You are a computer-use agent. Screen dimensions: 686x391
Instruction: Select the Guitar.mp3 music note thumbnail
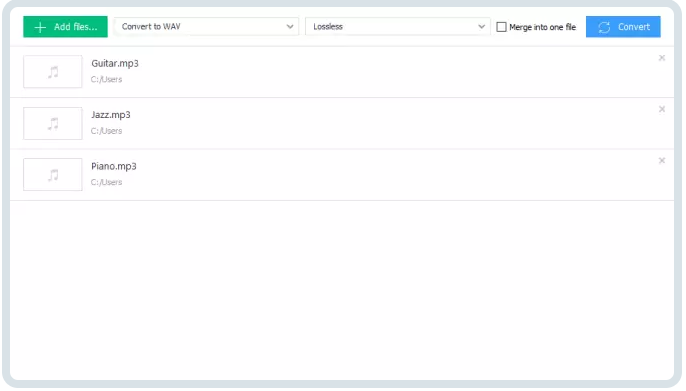coord(52,72)
